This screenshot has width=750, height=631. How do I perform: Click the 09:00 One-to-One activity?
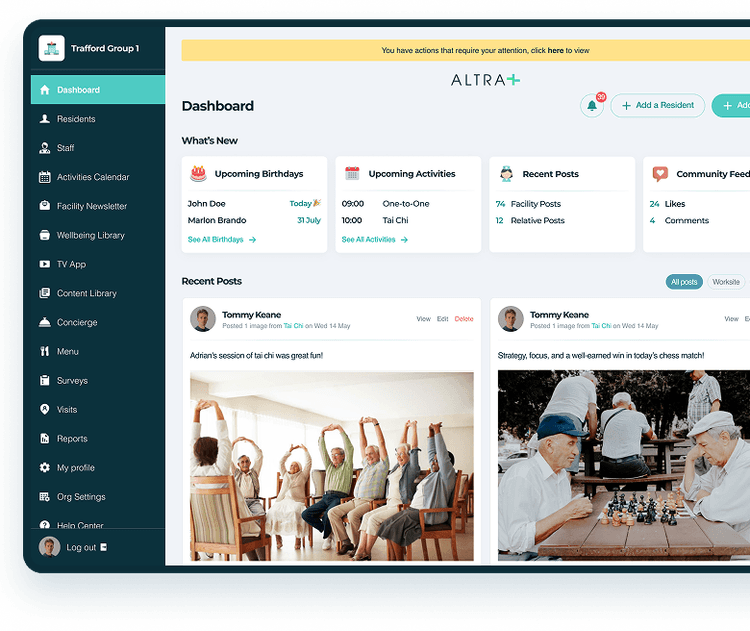coord(386,203)
